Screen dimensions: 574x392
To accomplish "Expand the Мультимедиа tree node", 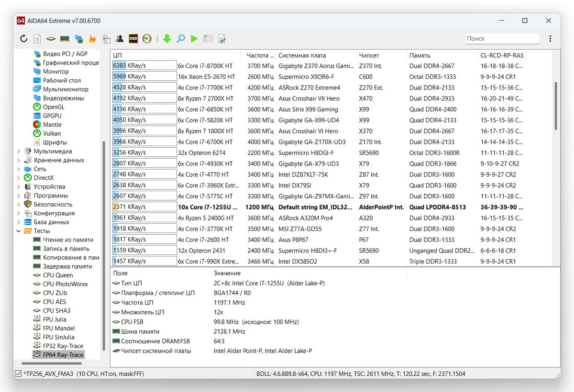I will coord(19,151).
